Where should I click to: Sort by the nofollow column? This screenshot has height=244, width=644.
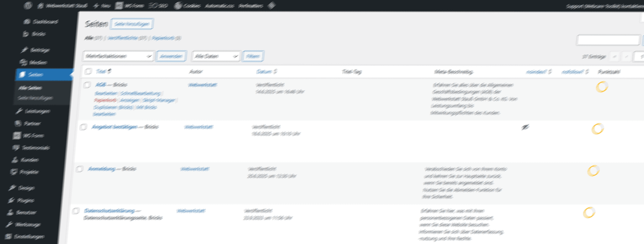[x=575, y=72]
